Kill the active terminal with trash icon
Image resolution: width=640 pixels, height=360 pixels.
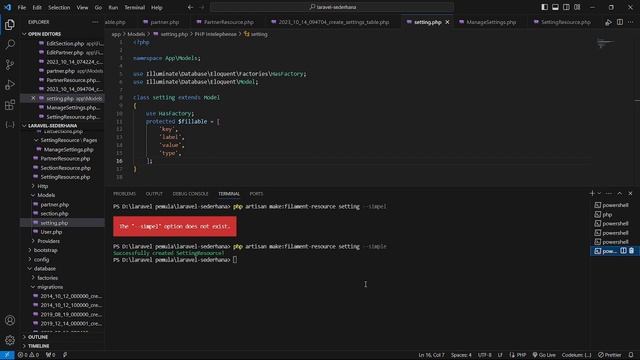631,251
